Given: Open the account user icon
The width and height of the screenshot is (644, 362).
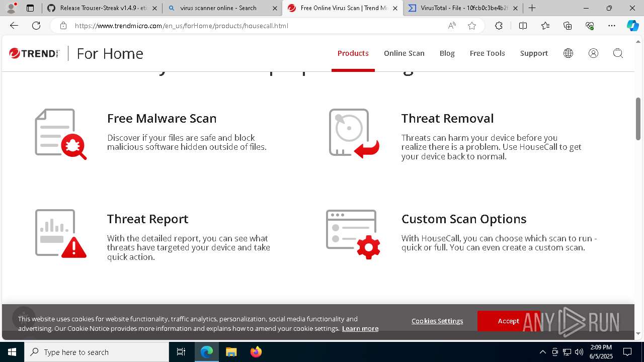Looking at the screenshot, I should tap(593, 53).
